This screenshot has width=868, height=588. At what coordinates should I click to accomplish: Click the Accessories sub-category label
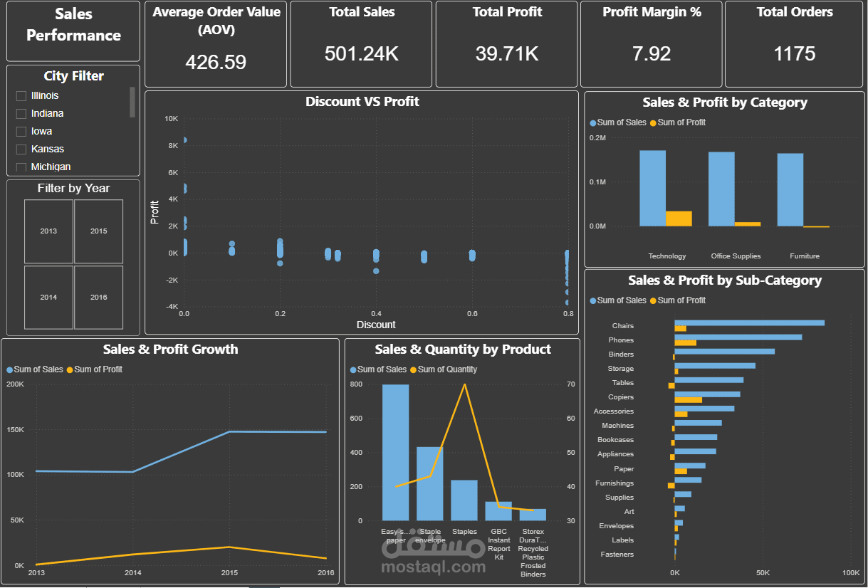614,411
